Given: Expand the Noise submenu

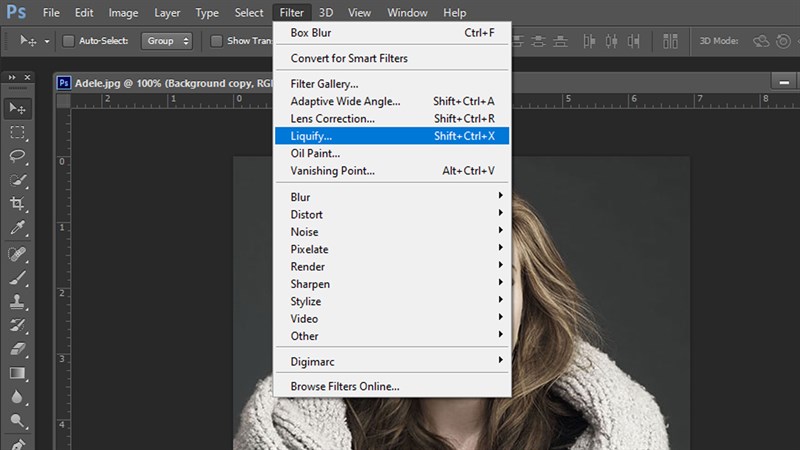Looking at the screenshot, I should [x=392, y=232].
